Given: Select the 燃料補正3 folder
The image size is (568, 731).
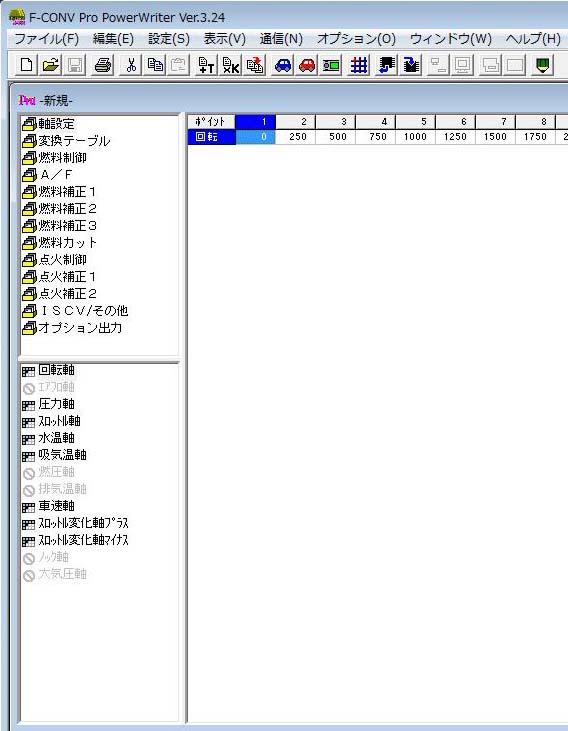Looking at the screenshot, I should (60, 226).
